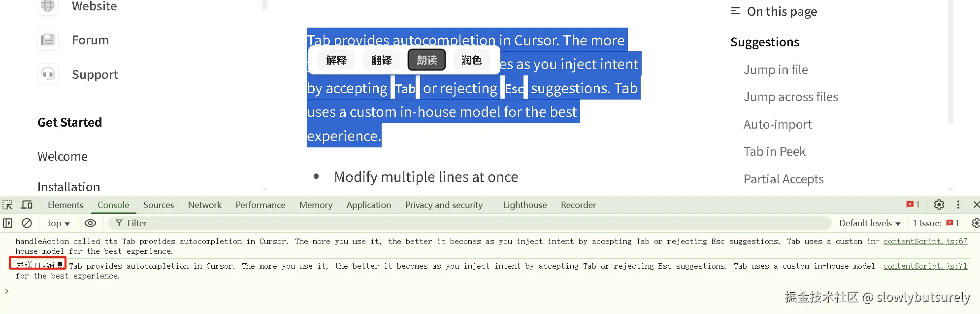Show the console sidebar panel icon
The height and width of the screenshot is (314, 980).
(x=8, y=223)
